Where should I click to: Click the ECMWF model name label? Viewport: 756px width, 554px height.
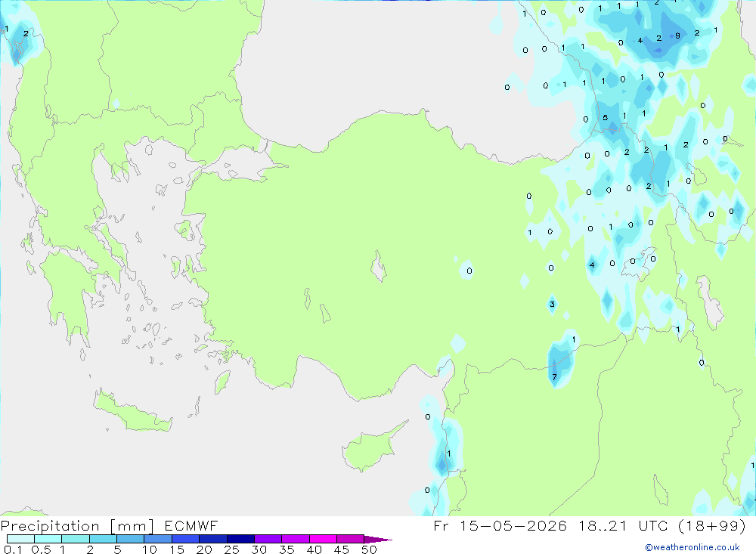tap(191, 525)
